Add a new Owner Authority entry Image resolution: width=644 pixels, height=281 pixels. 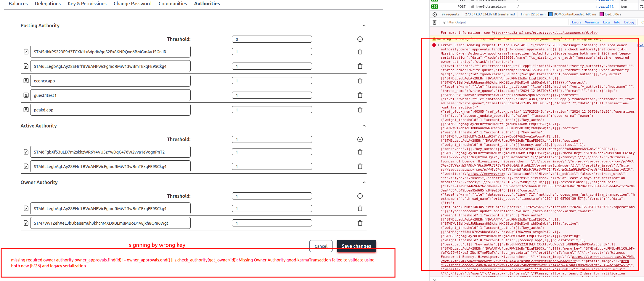click(x=360, y=196)
